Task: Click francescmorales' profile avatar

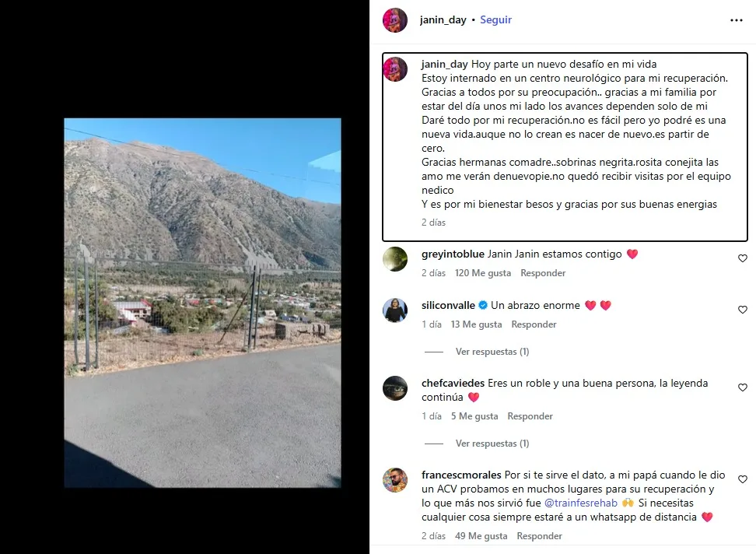Action: point(395,480)
